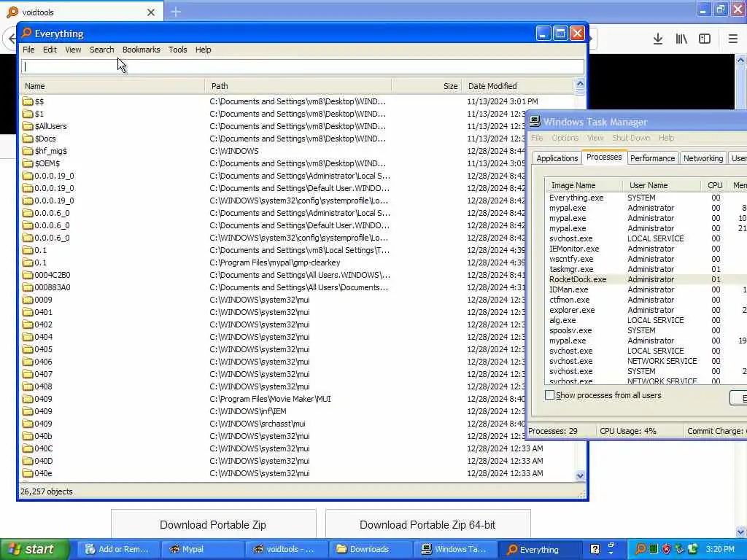Click the $hf_mig$ folder icon
This screenshot has width=747, height=560.
(28, 150)
